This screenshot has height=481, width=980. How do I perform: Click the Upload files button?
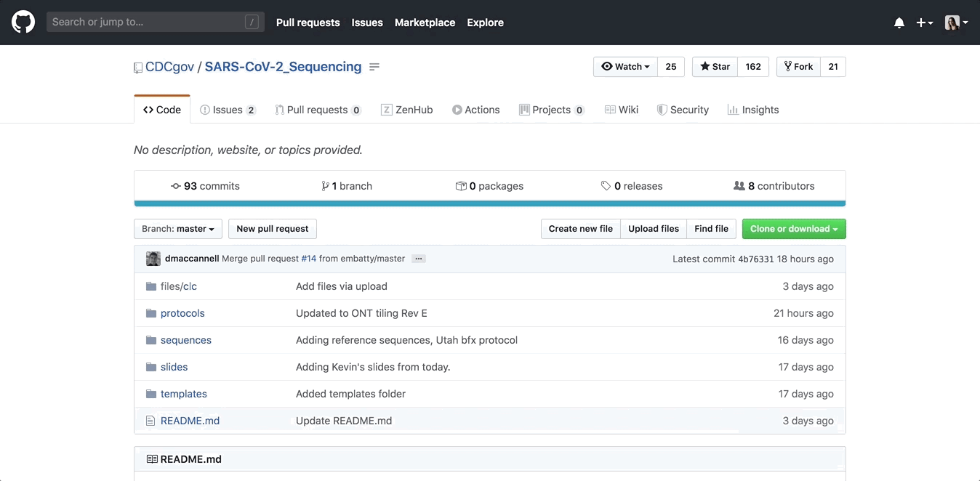pos(654,229)
